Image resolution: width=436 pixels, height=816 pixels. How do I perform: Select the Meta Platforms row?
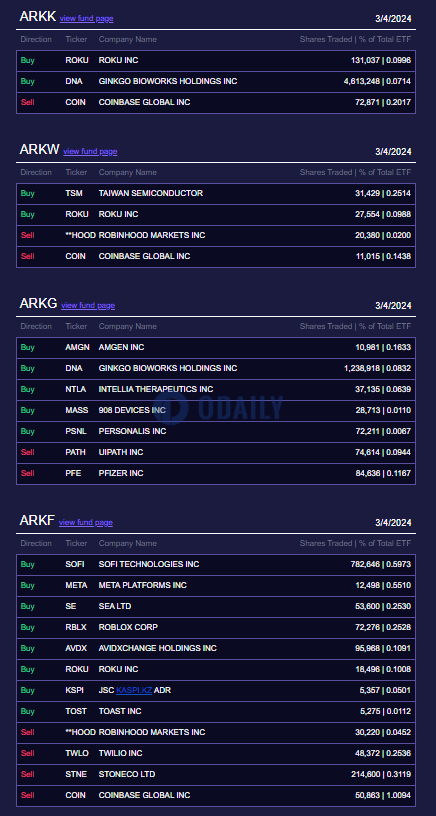pos(216,585)
